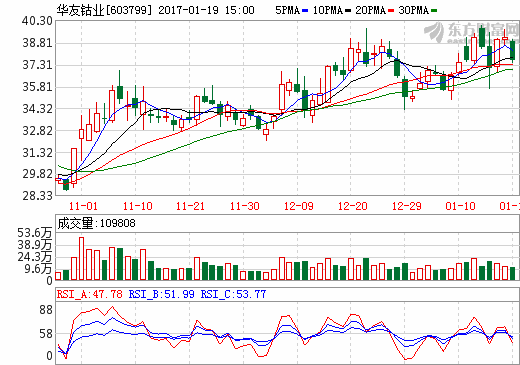The width and height of the screenshot is (520, 365).
Task: Click the 11-10 date label
Action: tap(137, 206)
